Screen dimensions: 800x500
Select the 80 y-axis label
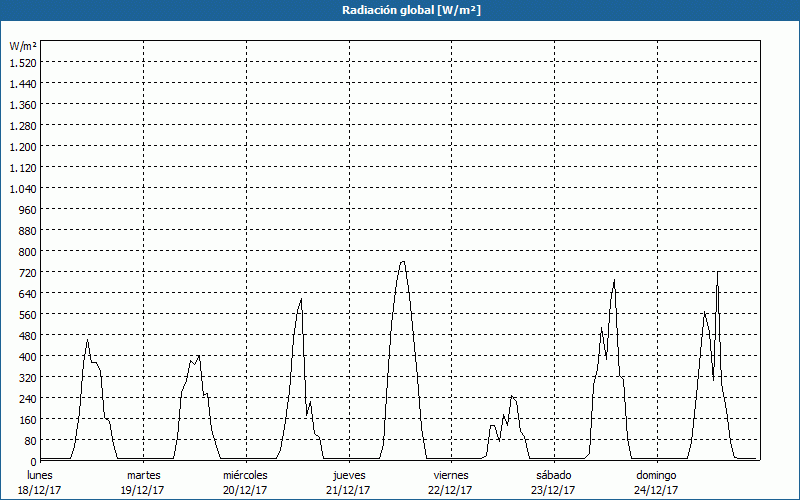click(x=30, y=440)
